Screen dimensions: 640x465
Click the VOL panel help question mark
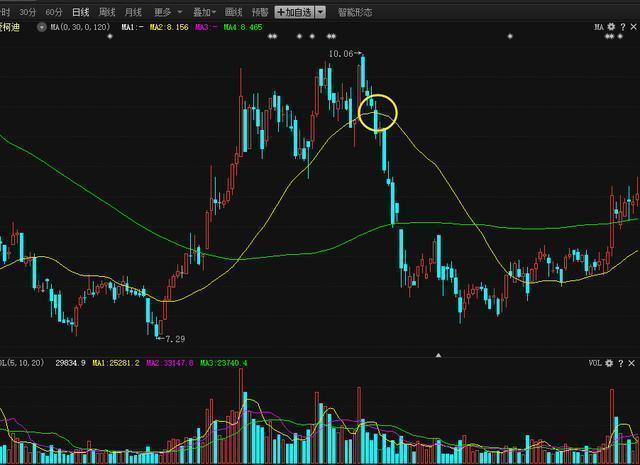pyautogui.click(x=621, y=363)
